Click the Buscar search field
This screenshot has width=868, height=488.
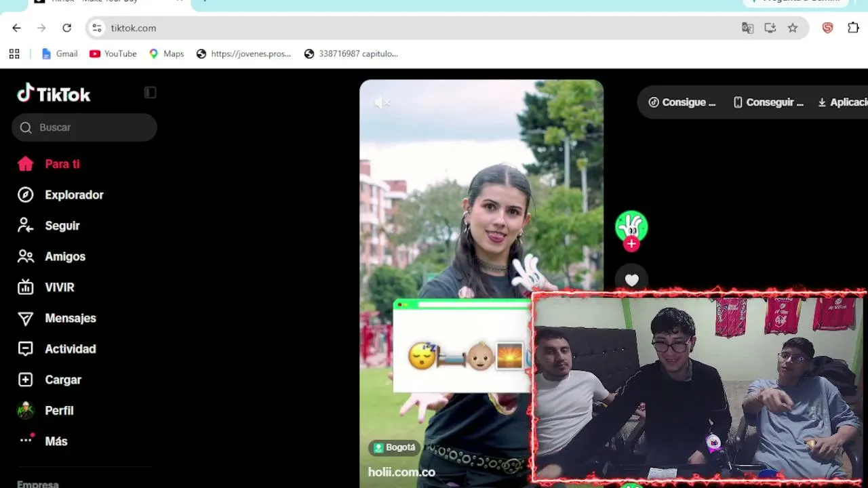point(84,127)
